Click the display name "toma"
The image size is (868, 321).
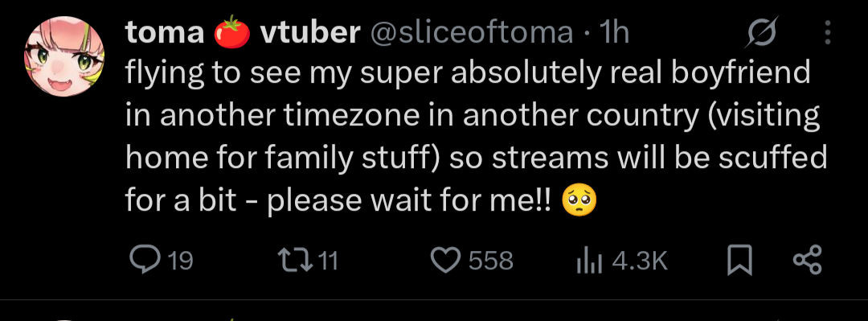coord(165,33)
